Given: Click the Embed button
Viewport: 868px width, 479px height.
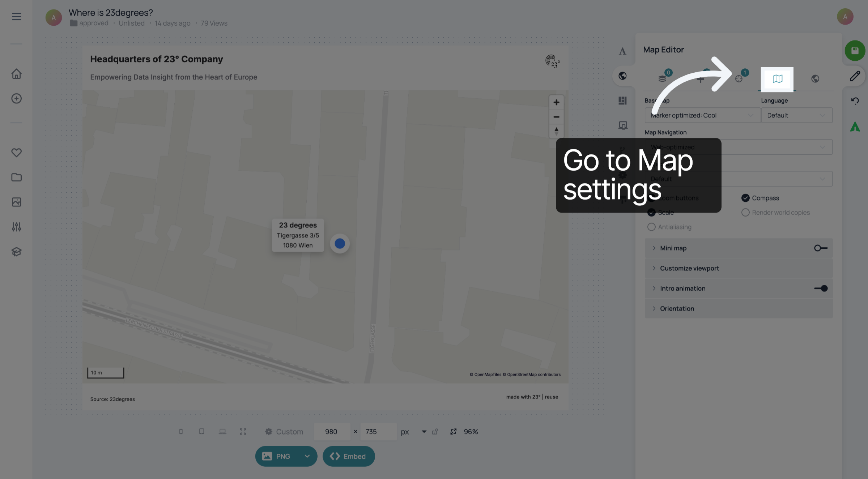Looking at the screenshot, I should pyautogui.click(x=349, y=456).
